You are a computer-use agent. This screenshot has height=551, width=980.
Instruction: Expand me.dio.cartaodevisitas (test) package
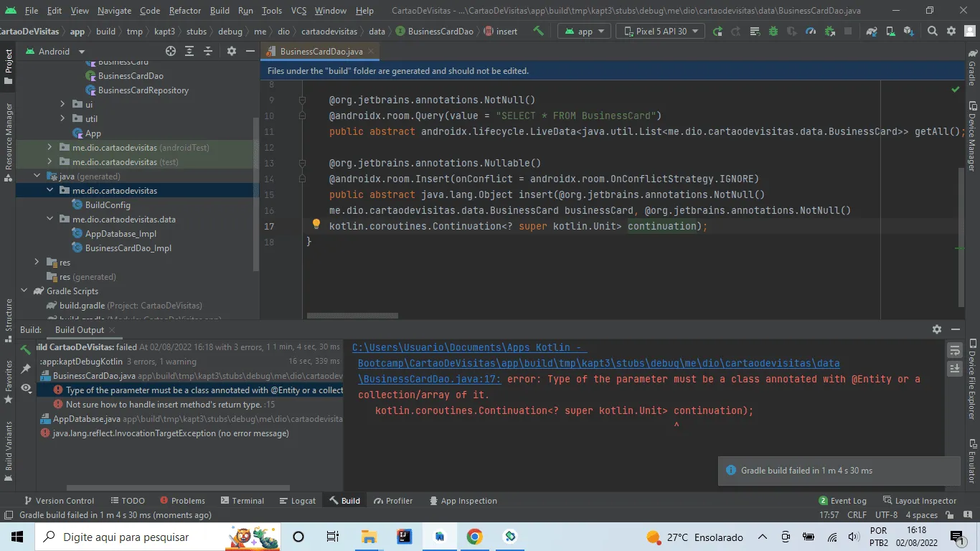(x=50, y=161)
